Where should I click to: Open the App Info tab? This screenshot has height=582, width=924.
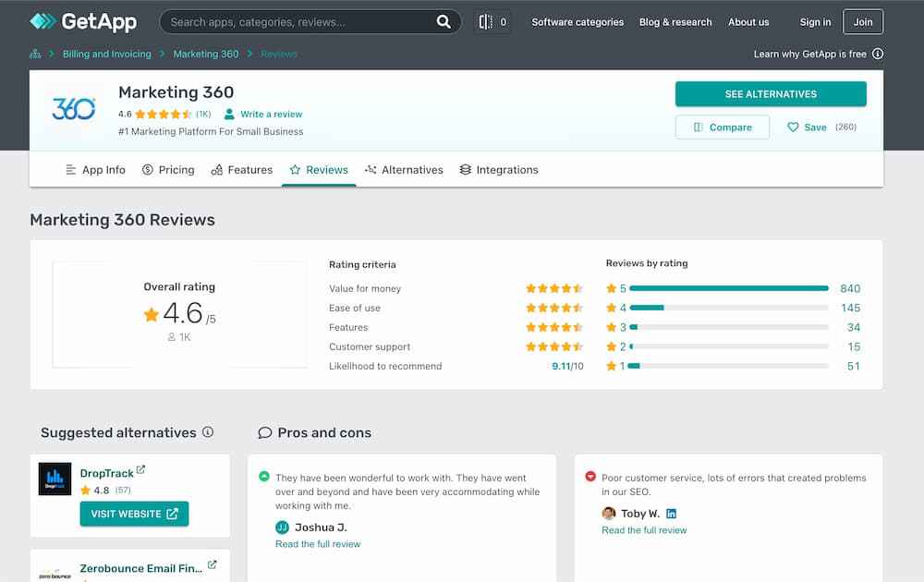pyautogui.click(x=95, y=170)
